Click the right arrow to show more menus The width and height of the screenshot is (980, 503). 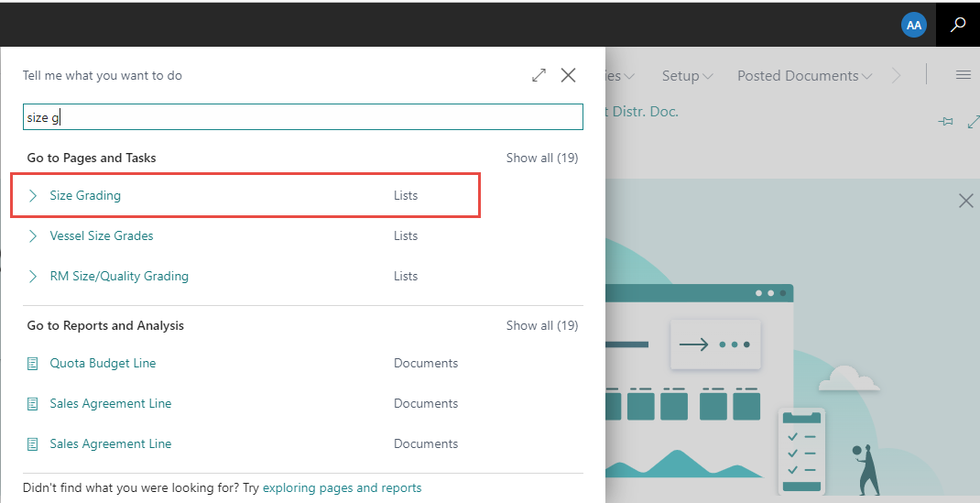pos(896,76)
